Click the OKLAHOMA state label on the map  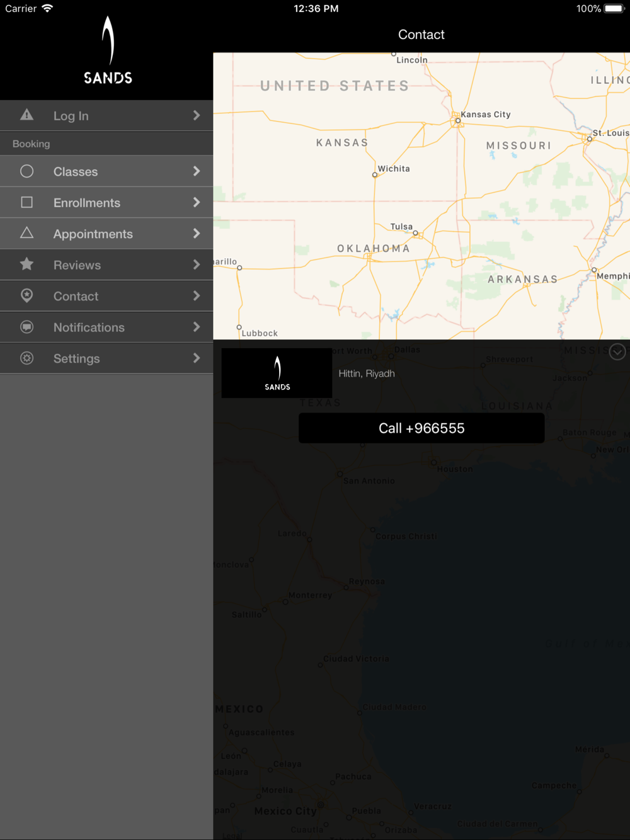tap(374, 248)
